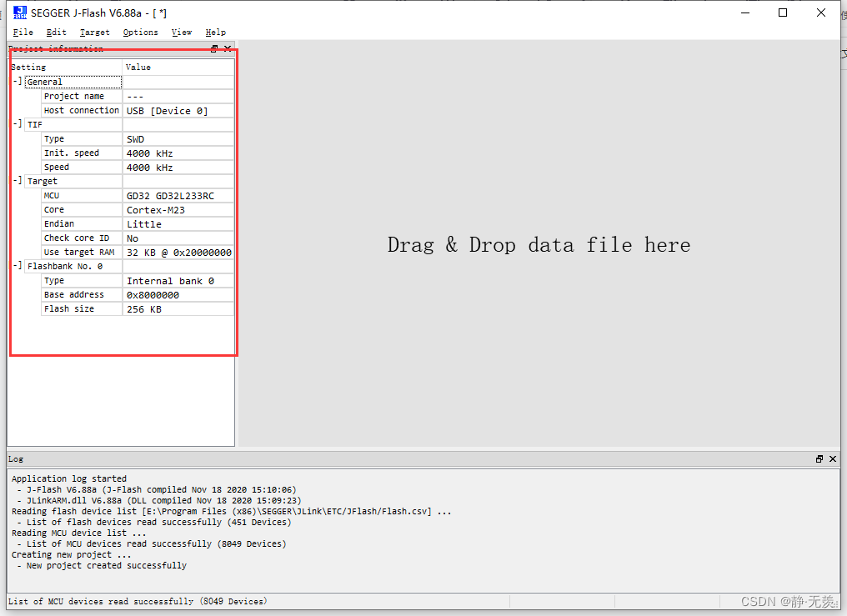Select the Type row under Flashbank No. 0
Screen dimensions: 847x616
point(82,281)
